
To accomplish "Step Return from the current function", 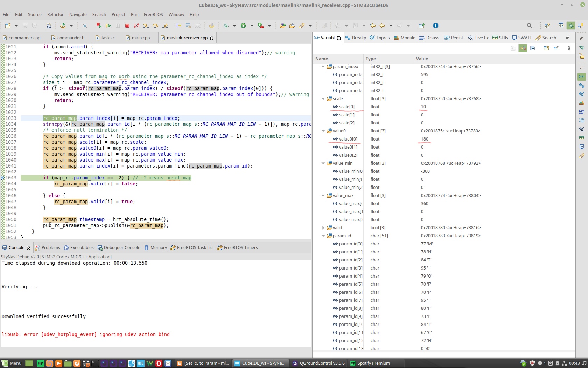I will (165, 26).
